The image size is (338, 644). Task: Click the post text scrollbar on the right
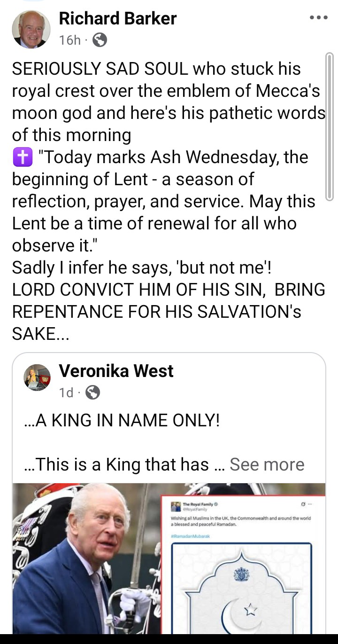330,127
